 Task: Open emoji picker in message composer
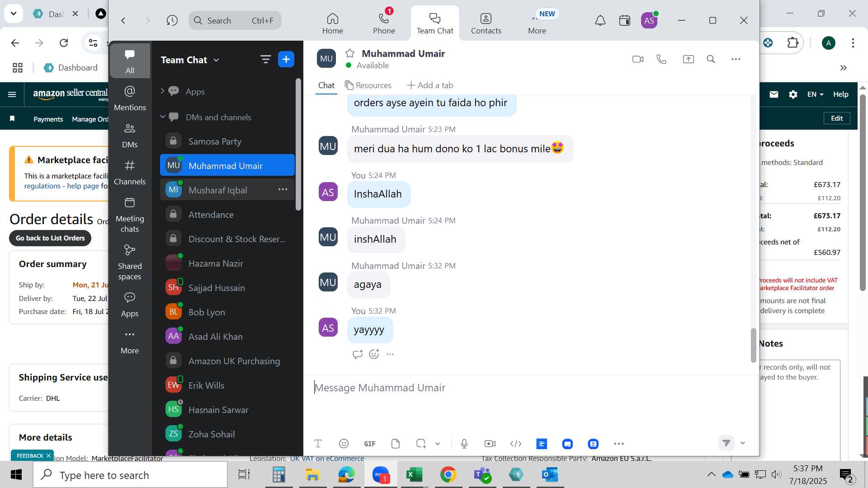344,444
